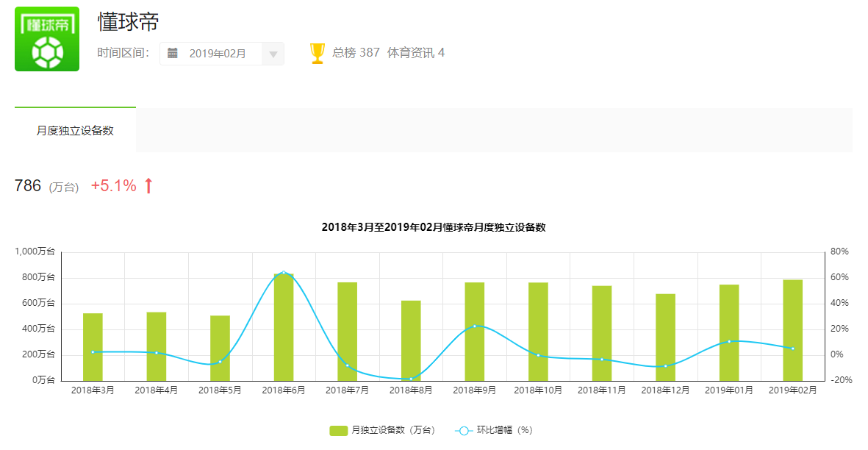
Task: Click the 2019年02月 bar
Action: point(793,330)
